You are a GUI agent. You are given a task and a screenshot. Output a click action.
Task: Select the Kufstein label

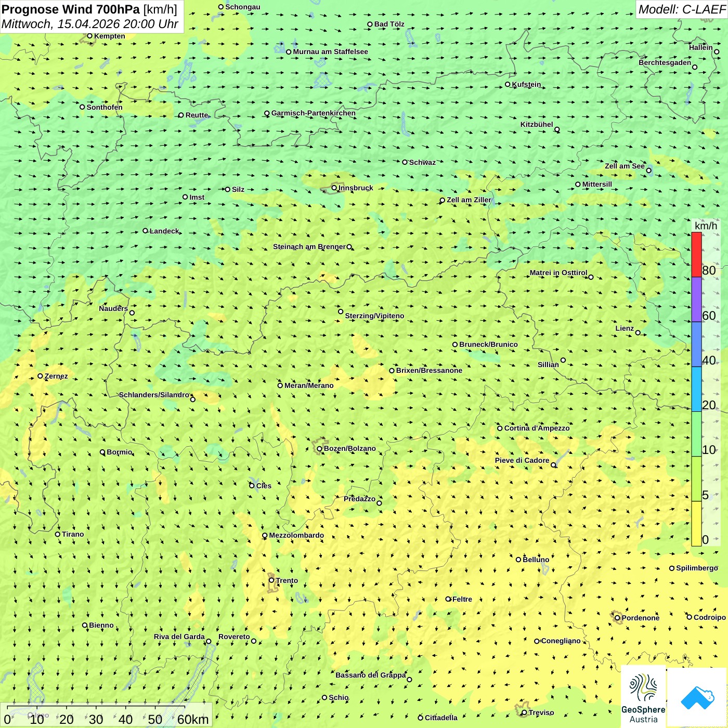tap(526, 84)
